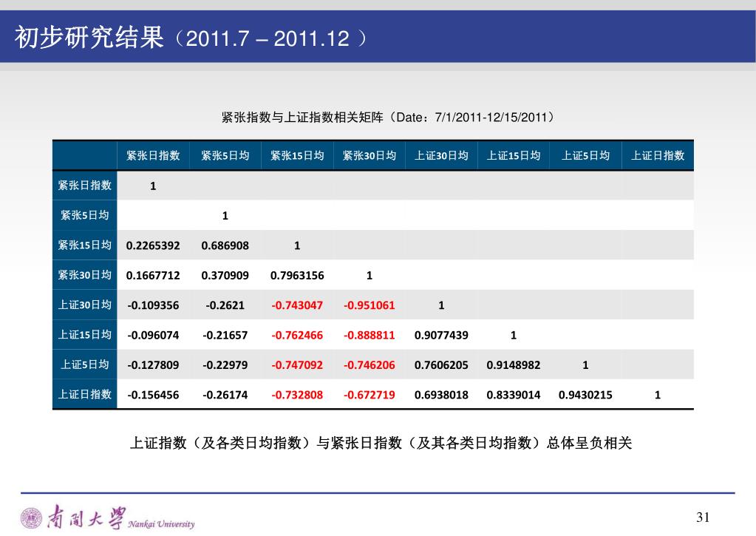
Task: Click the slide title 初步研究结果
Action: tap(89, 38)
